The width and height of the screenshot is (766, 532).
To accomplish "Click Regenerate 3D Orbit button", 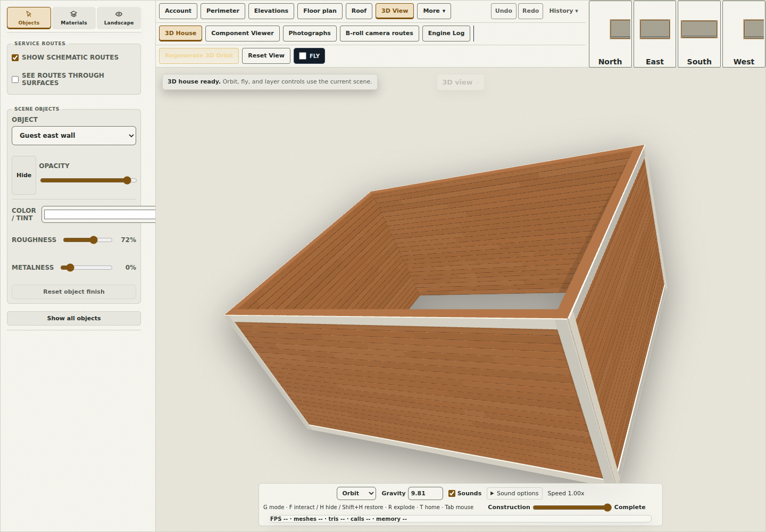I will (x=199, y=56).
